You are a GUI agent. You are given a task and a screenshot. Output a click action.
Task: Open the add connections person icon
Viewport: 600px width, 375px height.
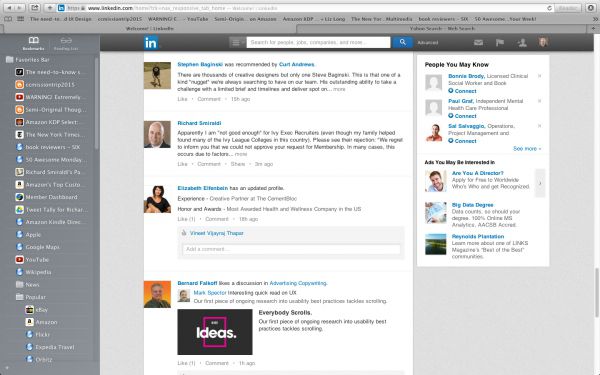[x=522, y=42]
